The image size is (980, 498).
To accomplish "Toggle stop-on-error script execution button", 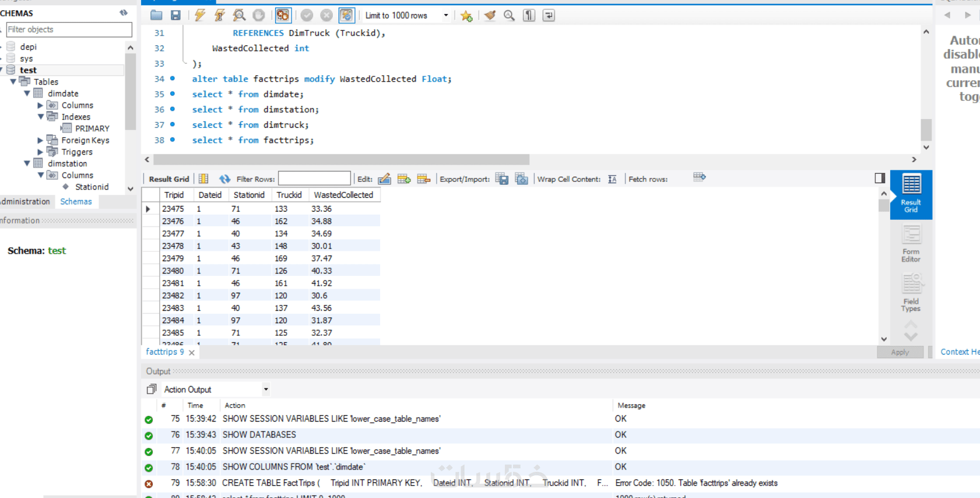I will (283, 16).
